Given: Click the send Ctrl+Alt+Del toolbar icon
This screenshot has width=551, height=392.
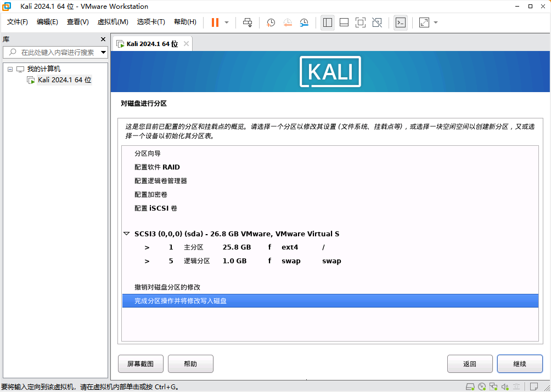Looking at the screenshot, I should point(248,22).
